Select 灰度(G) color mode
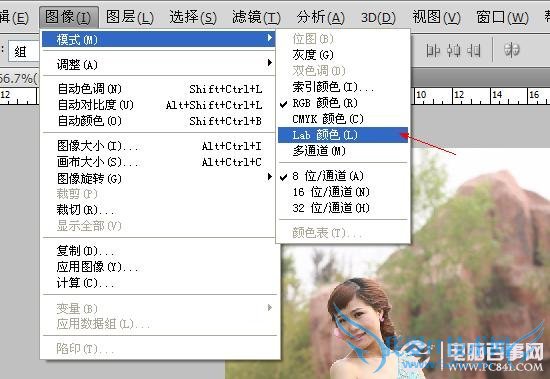 click(343, 55)
